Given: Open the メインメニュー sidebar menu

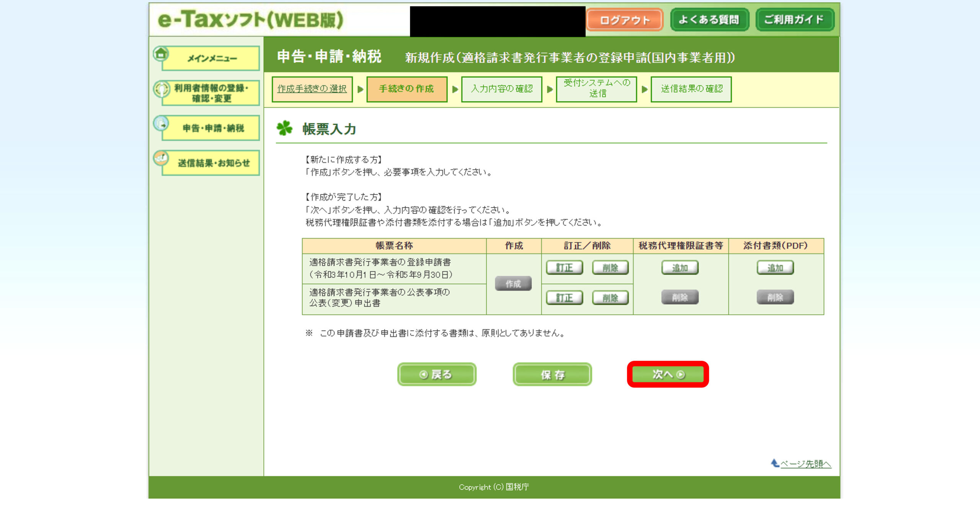Looking at the screenshot, I should 211,59.
